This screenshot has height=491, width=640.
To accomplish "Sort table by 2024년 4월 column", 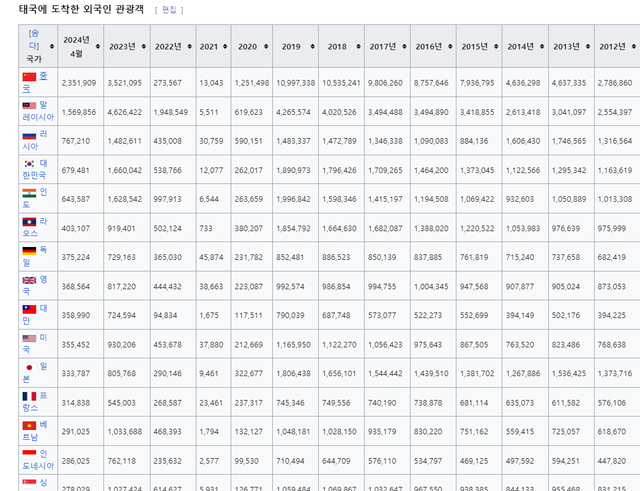I will point(77,46).
